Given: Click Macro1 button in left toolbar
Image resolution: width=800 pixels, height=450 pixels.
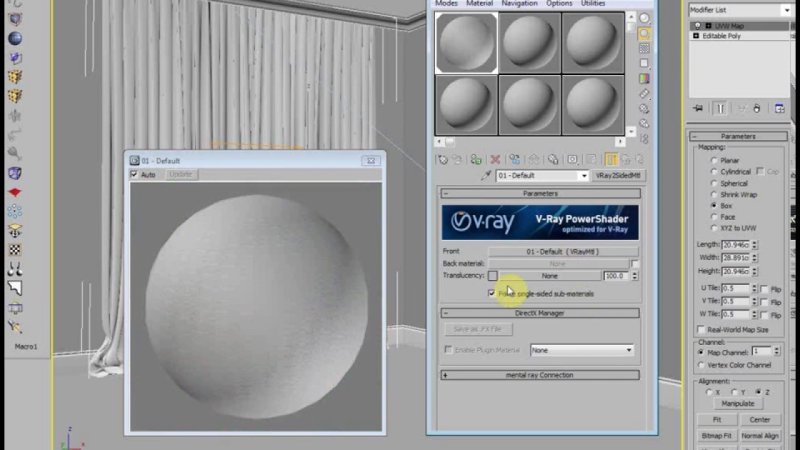Looking at the screenshot, I should pyautogui.click(x=26, y=346).
